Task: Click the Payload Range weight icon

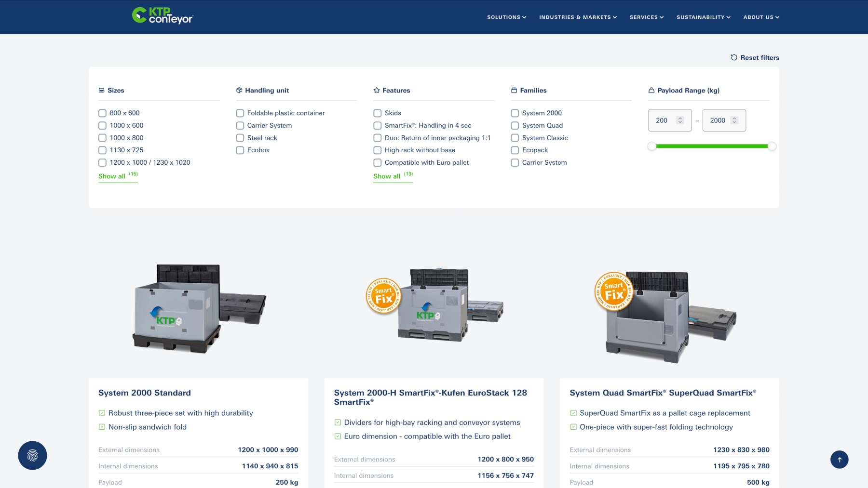Action: tap(651, 90)
